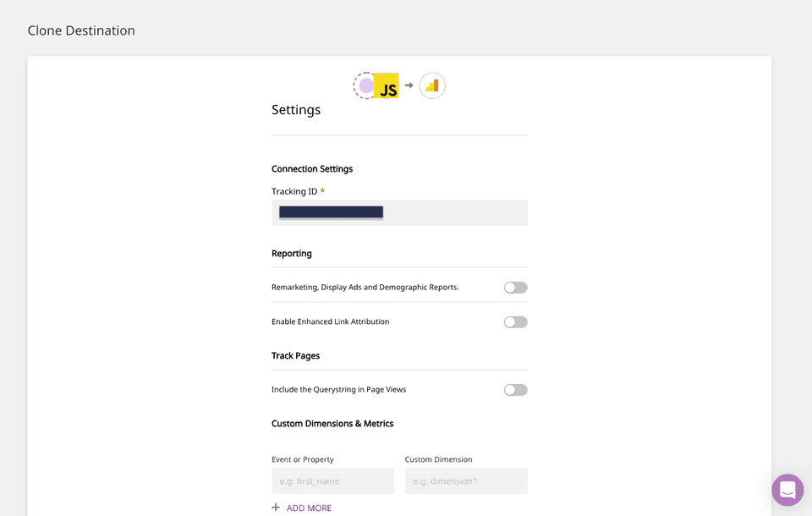The height and width of the screenshot is (516, 812).
Task: Click the ADD MORE link
Action: [308, 507]
